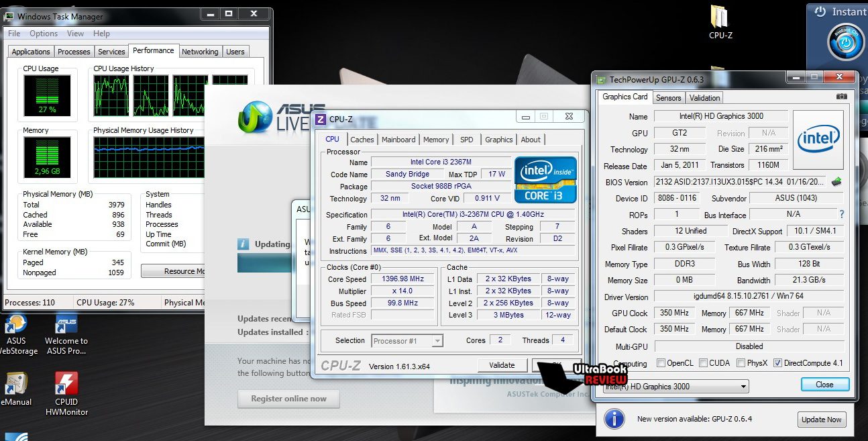
Task: Click the GPU-Z Name field Intel(R) HD Graphics 3000
Action: 720,116
